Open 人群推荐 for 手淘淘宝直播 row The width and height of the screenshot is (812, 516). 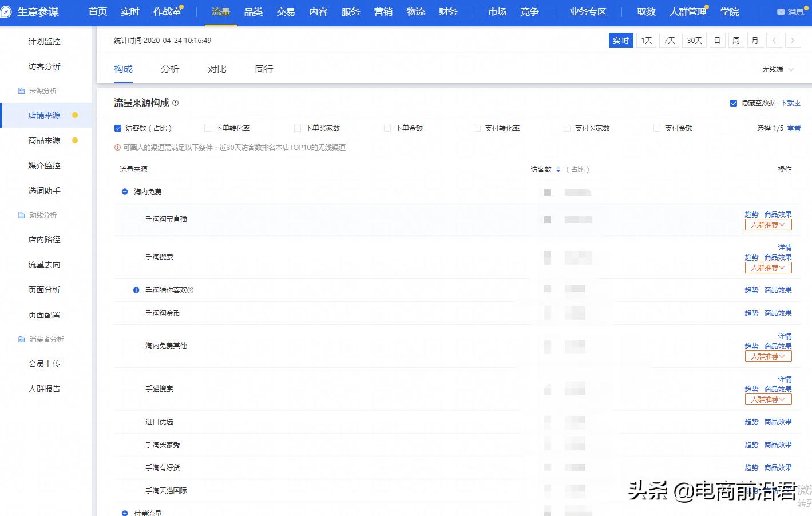(768, 225)
